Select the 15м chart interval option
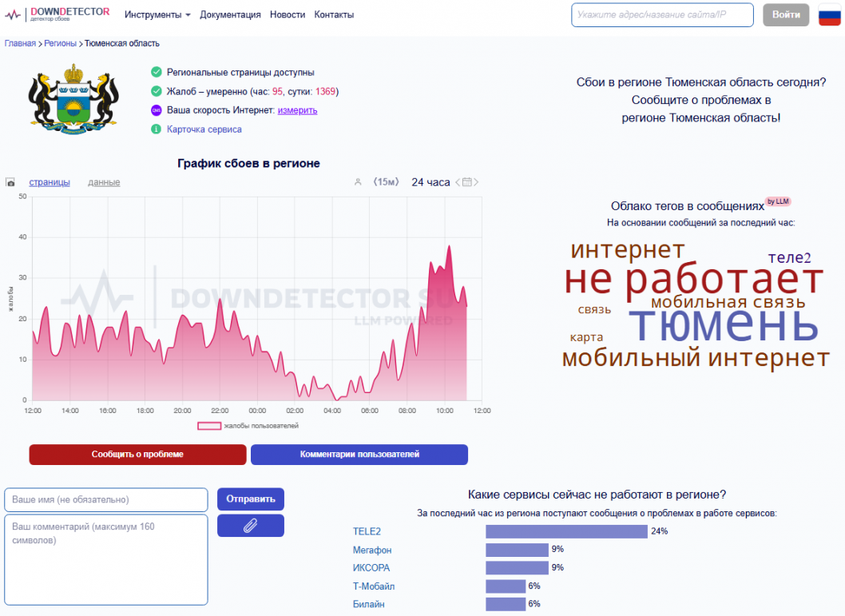Screen dimensions: 845x616 [386, 182]
